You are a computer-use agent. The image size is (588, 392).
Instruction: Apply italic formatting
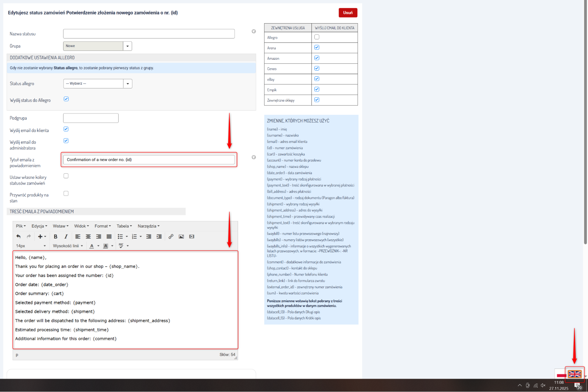coord(66,236)
